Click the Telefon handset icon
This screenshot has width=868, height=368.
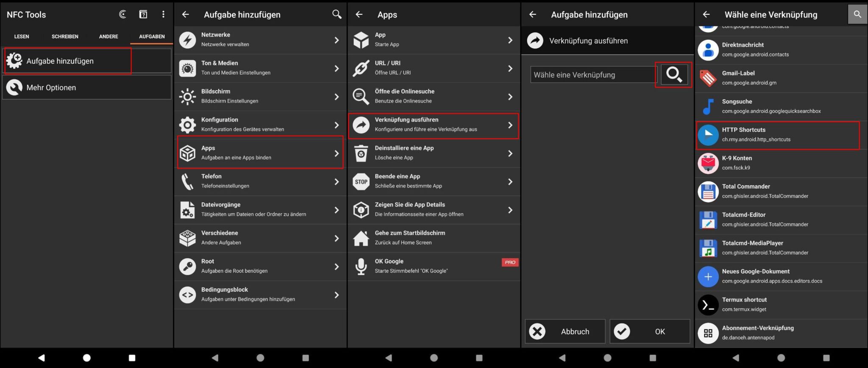pyautogui.click(x=187, y=181)
